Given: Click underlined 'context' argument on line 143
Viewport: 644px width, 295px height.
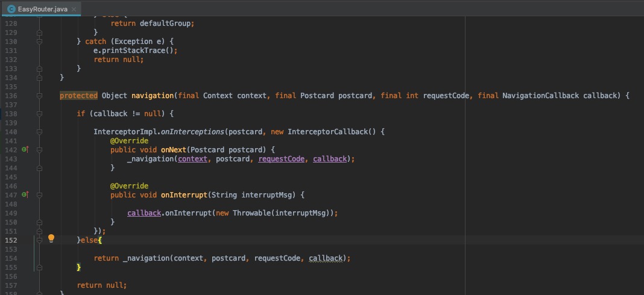Looking at the screenshot, I should click(192, 159).
